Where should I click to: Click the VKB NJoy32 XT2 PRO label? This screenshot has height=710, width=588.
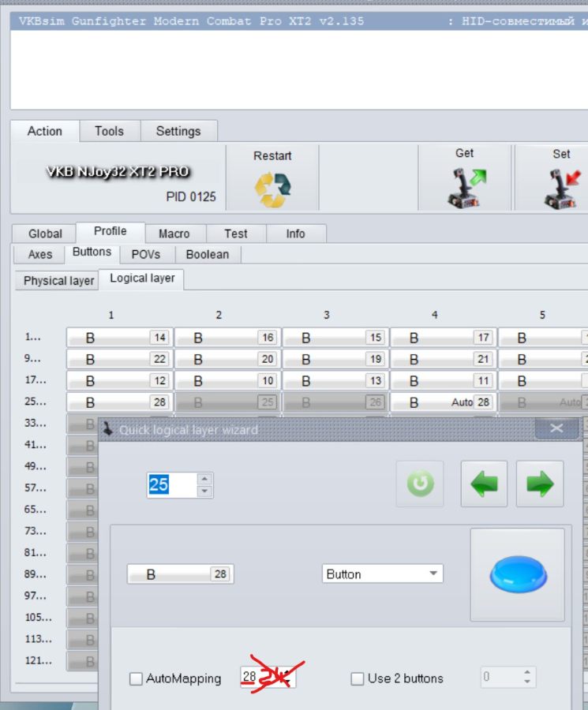click(x=118, y=172)
